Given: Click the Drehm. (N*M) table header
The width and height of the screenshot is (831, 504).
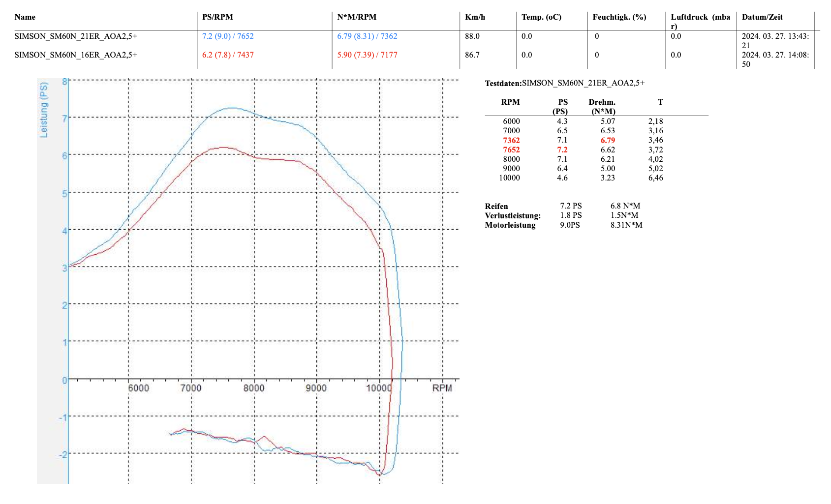Looking at the screenshot, I should 603,107.
